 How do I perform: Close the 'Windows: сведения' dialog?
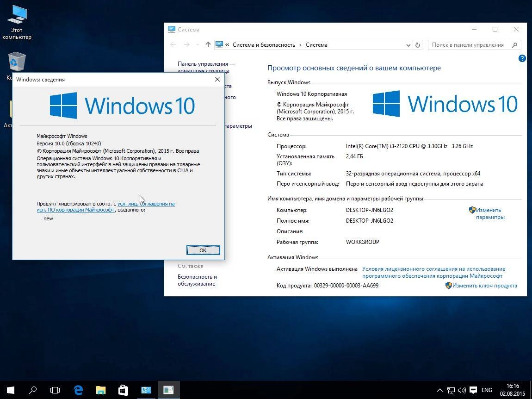click(217, 79)
